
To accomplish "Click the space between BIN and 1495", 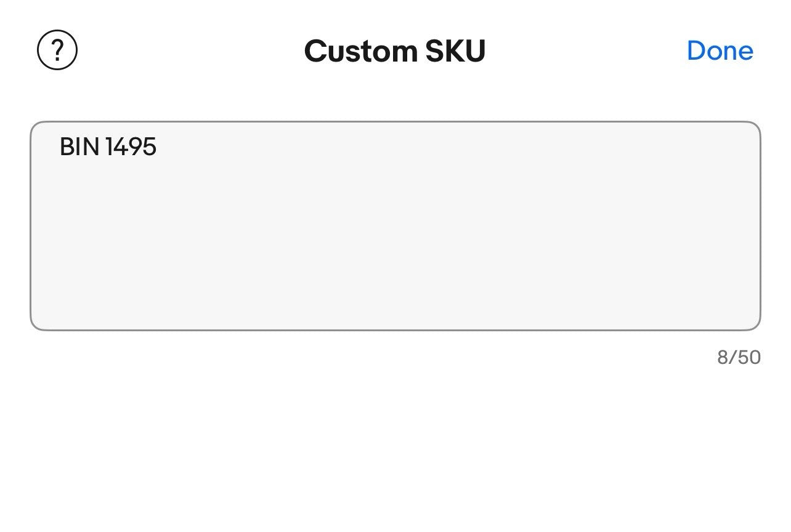I will pyautogui.click(x=102, y=147).
